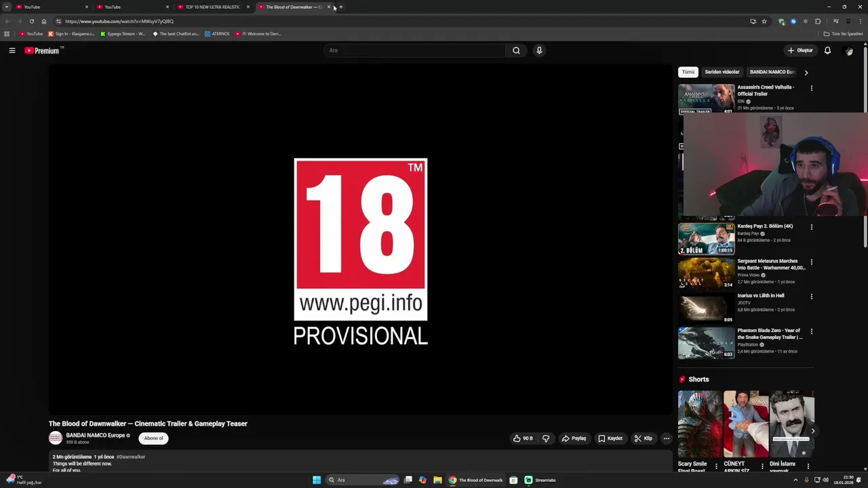The image size is (868, 488).
Task: Create a clip with the Klip button
Action: (643, 439)
